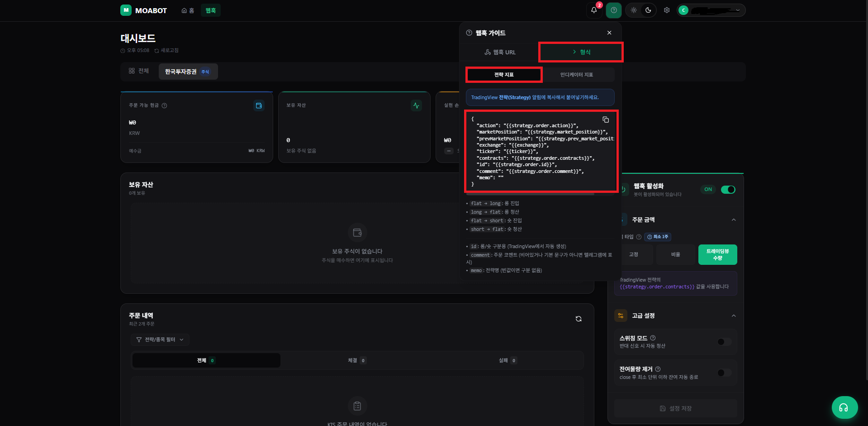868x426 pixels.
Task: Switch to the 웹훅 URL tab
Action: pyautogui.click(x=500, y=52)
